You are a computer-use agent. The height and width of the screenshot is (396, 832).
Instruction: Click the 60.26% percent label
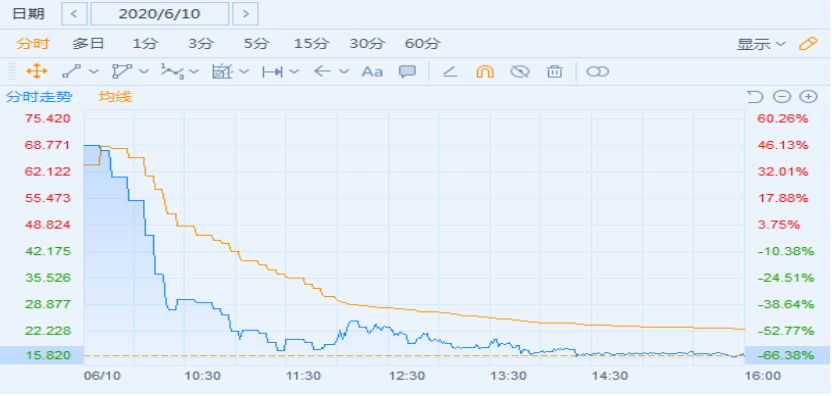point(783,118)
